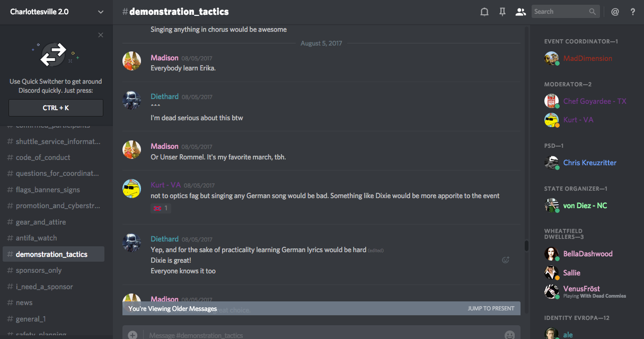Click Jump To Present
644x339 pixels.
tap(491, 308)
